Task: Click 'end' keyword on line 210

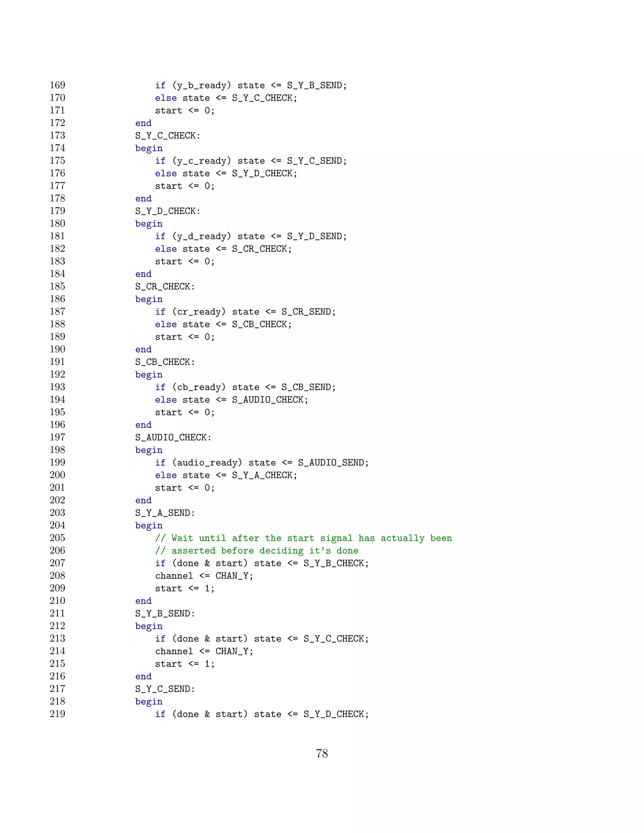Action: [x=143, y=601]
